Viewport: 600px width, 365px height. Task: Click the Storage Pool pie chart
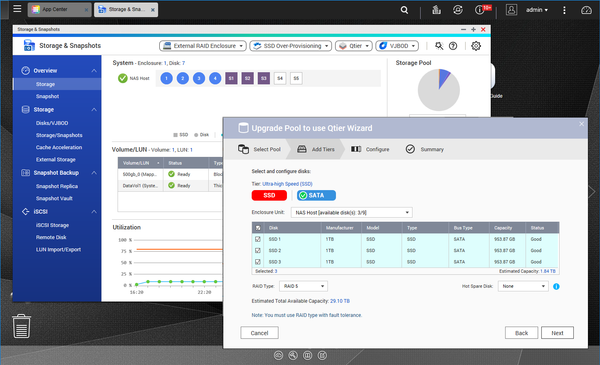click(x=439, y=90)
